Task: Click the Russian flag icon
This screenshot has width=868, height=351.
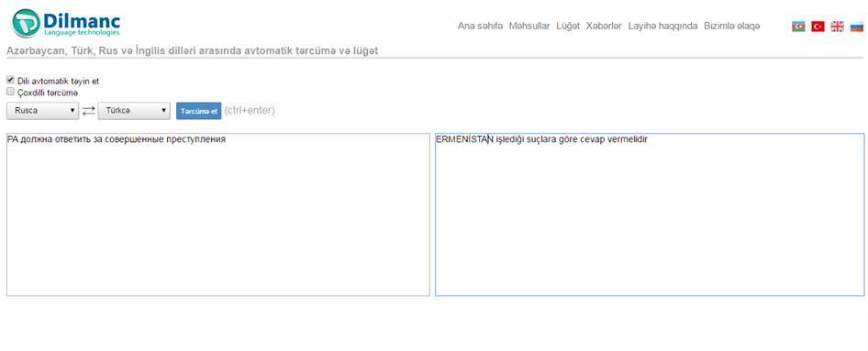Action: (856, 26)
